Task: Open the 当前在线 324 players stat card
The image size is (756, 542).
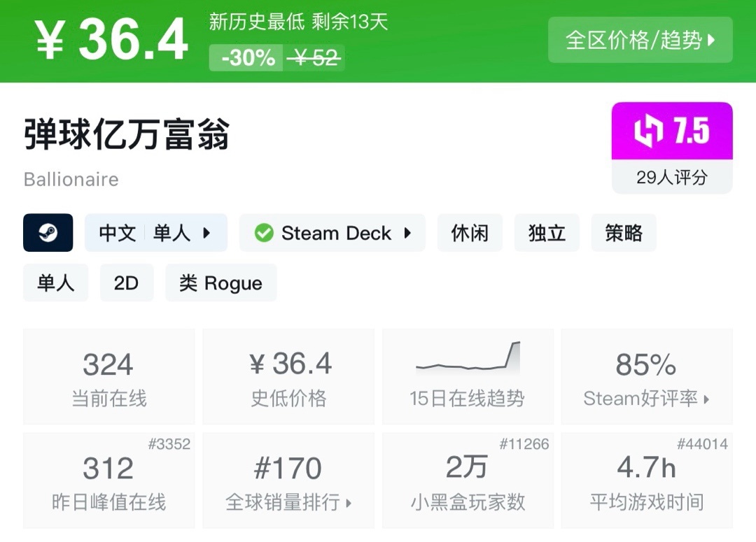Action: [109, 377]
